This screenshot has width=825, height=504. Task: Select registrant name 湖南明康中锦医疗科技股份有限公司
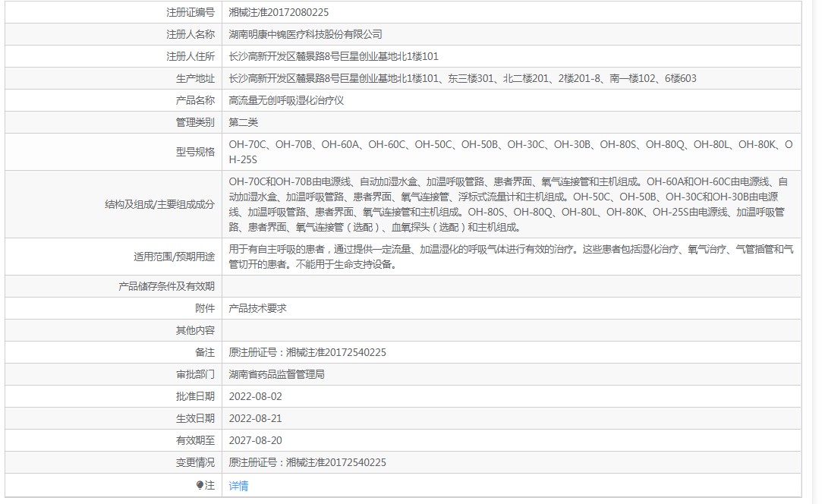point(305,34)
